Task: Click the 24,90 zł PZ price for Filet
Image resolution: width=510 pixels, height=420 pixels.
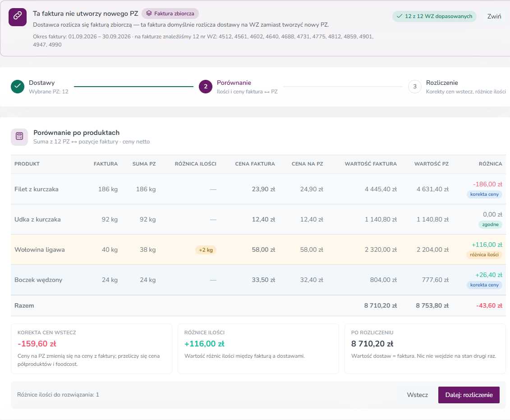Action: pos(312,189)
